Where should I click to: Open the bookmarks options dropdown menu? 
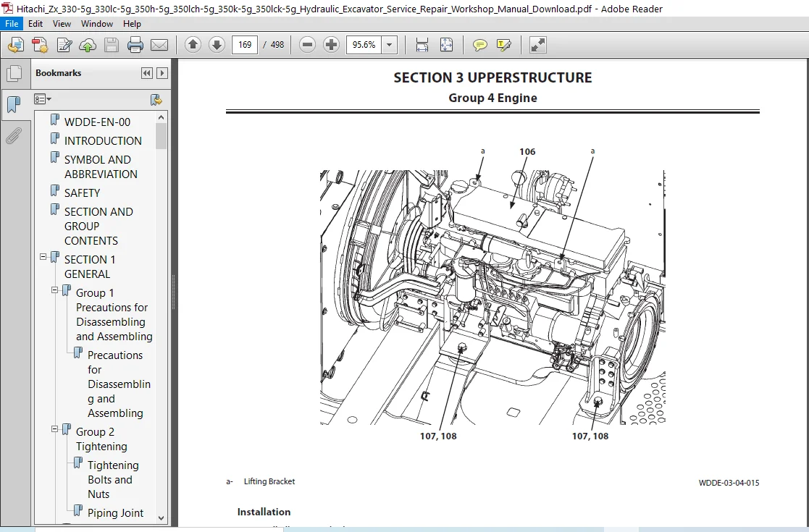tap(42, 99)
